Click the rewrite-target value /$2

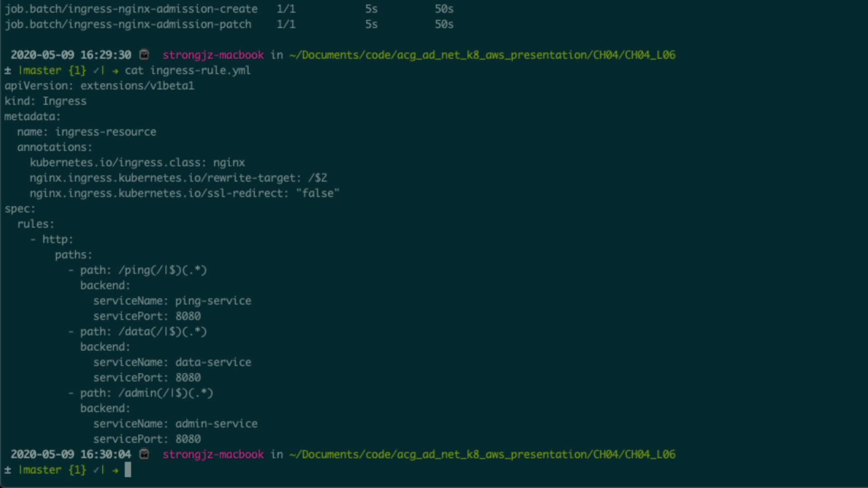pos(317,178)
